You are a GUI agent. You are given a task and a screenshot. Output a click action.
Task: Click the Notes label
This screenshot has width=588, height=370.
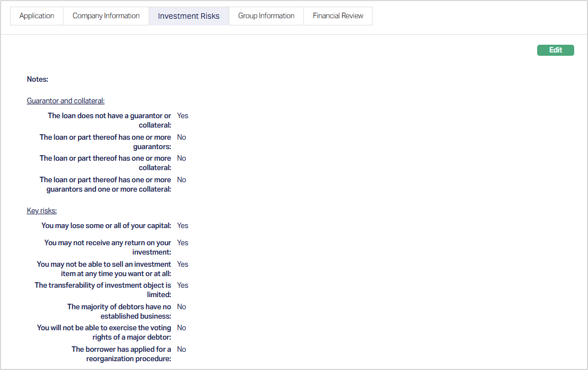[x=38, y=80]
